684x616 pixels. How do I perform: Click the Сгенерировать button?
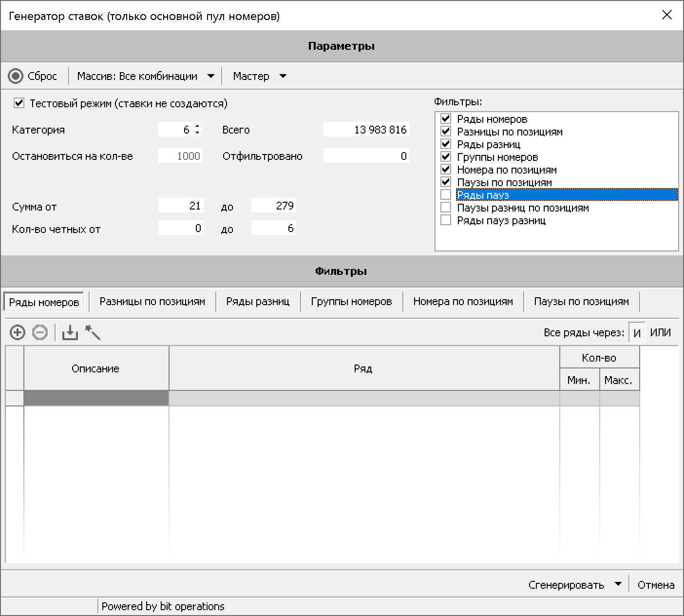pyautogui.click(x=566, y=584)
